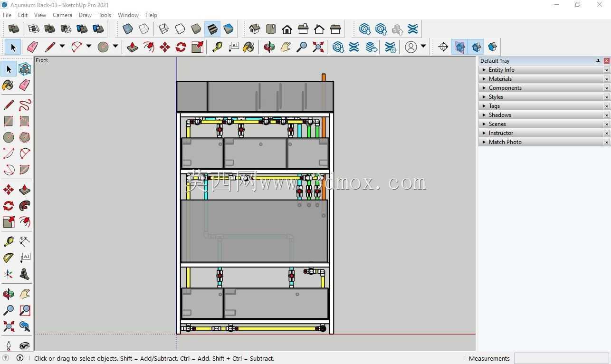Pick the Union solid tool
This screenshot has width=611, height=364.
[x=50, y=29]
